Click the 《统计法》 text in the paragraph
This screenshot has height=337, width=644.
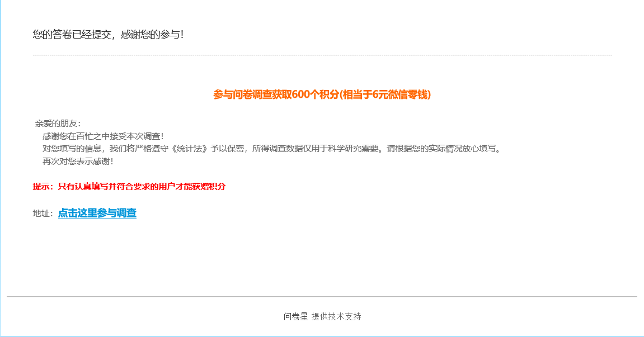189,149
